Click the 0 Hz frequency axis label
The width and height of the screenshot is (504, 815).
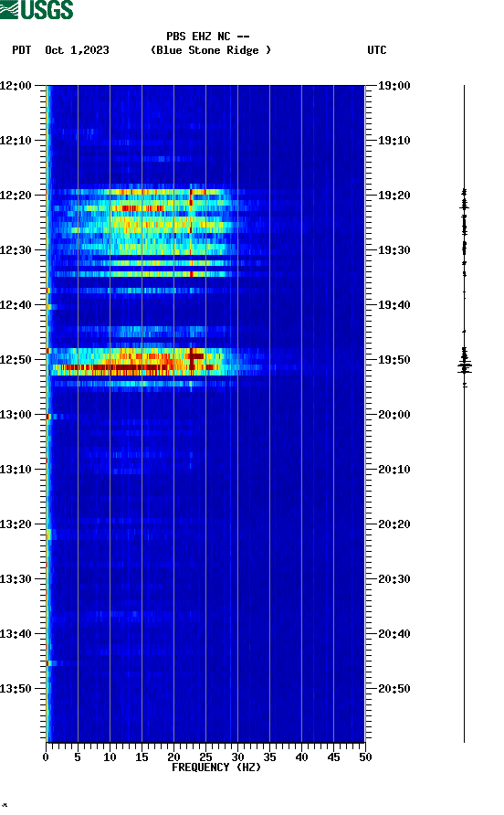click(46, 757)
